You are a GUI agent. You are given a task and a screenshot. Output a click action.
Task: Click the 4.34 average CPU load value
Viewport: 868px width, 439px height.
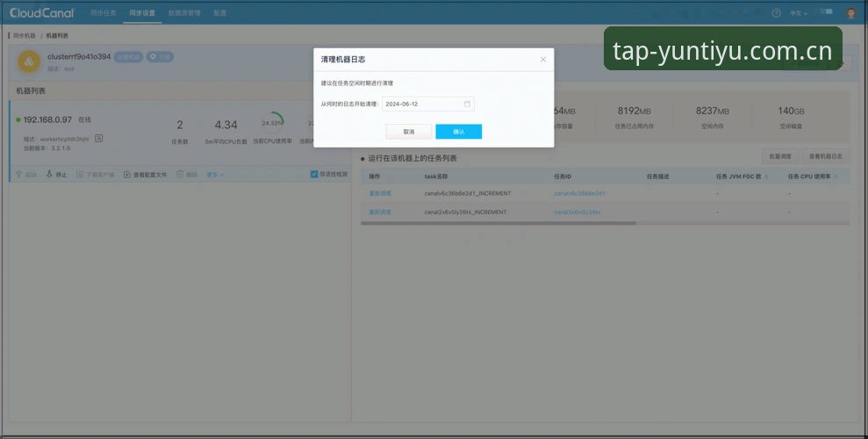(226, 125)
